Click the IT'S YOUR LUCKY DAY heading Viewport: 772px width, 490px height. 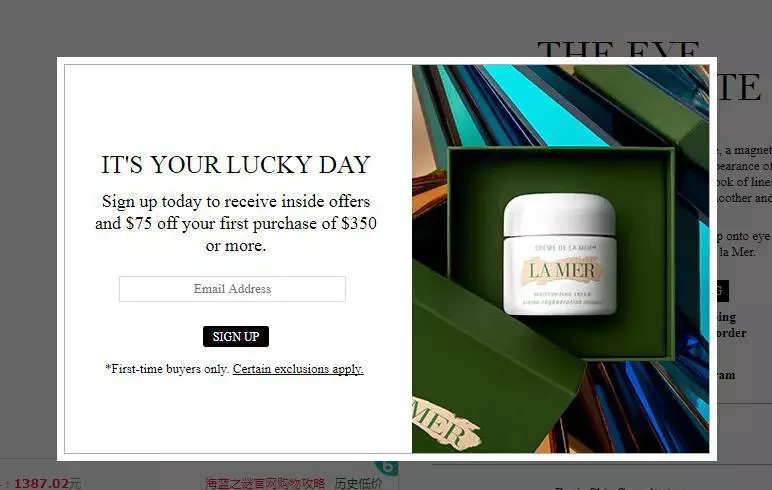(236, 164)
